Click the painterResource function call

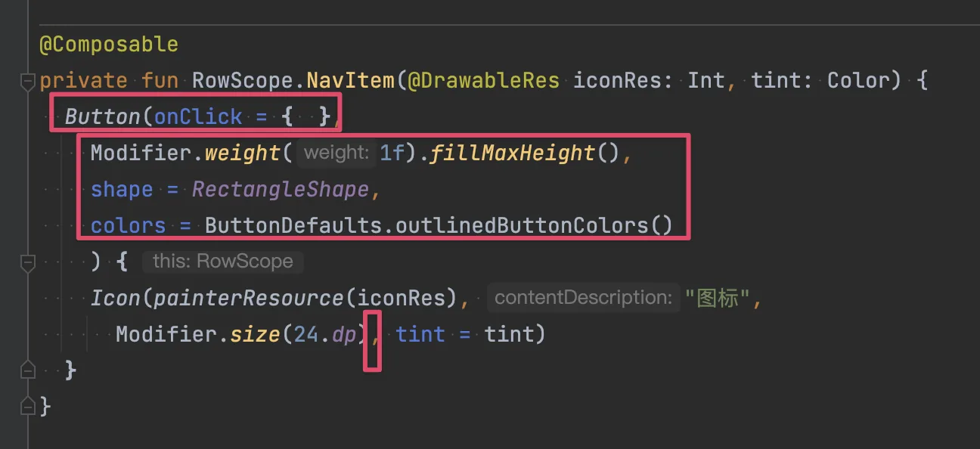click(249, 298)
